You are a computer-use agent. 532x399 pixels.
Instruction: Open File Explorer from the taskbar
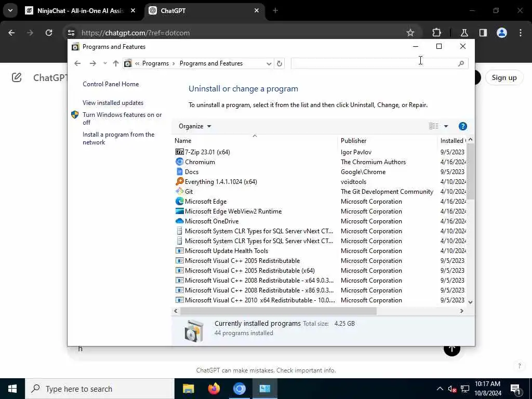click(x=188, y=389)
